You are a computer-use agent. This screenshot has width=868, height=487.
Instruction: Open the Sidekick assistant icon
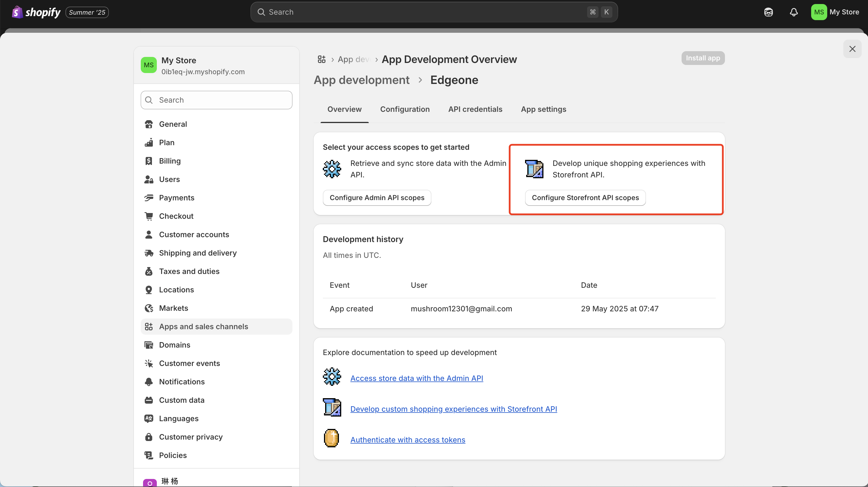tap(768, 12)
